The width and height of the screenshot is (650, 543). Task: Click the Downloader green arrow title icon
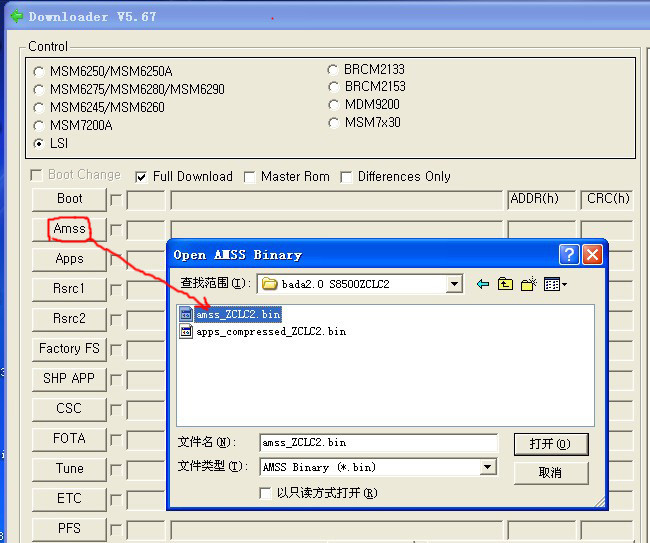[x=16, y=17]
